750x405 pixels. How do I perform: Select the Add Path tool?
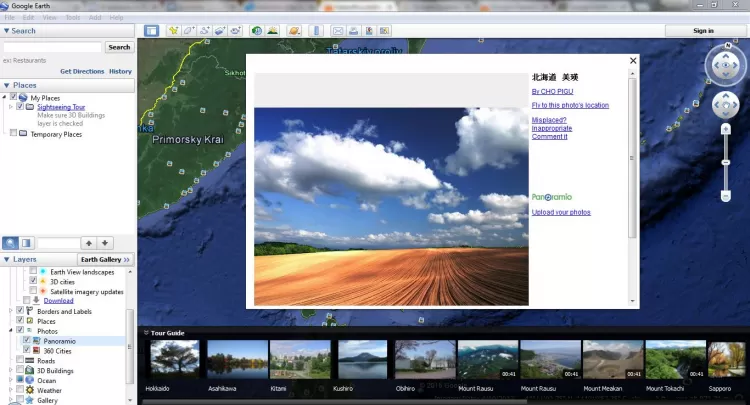tap(204, 31)
